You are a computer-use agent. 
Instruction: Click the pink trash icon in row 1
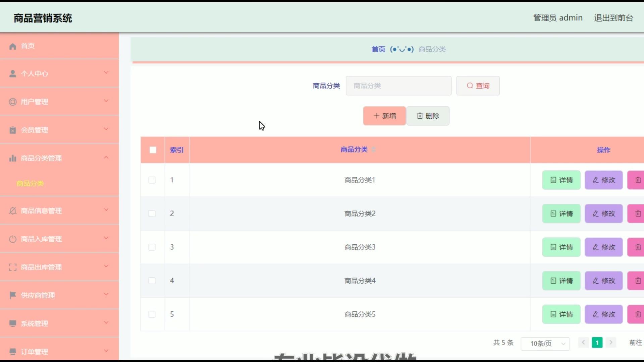pyautogui.click(x=638, y=180)
